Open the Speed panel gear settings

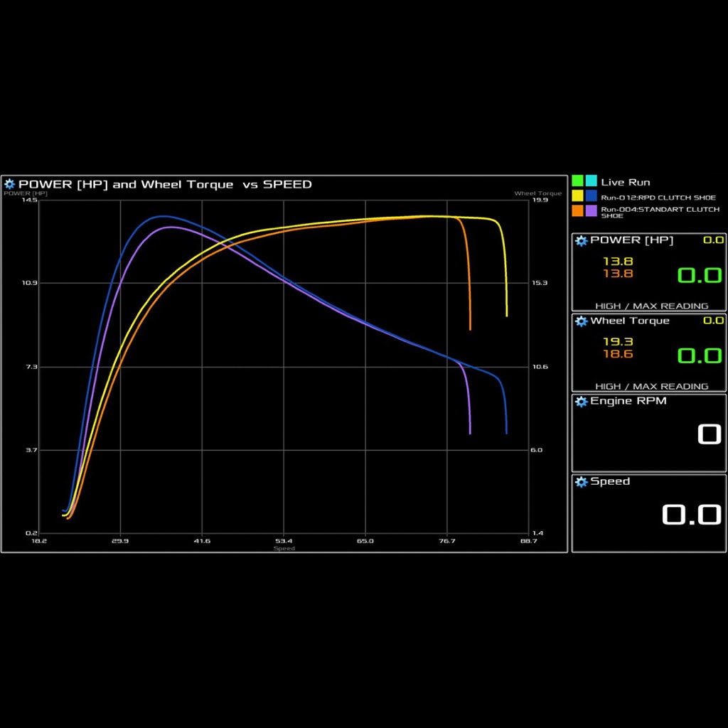point(582,481)
